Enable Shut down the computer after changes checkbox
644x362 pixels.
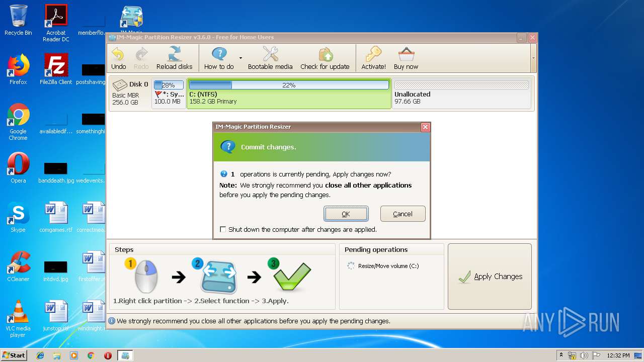(223, 229)
